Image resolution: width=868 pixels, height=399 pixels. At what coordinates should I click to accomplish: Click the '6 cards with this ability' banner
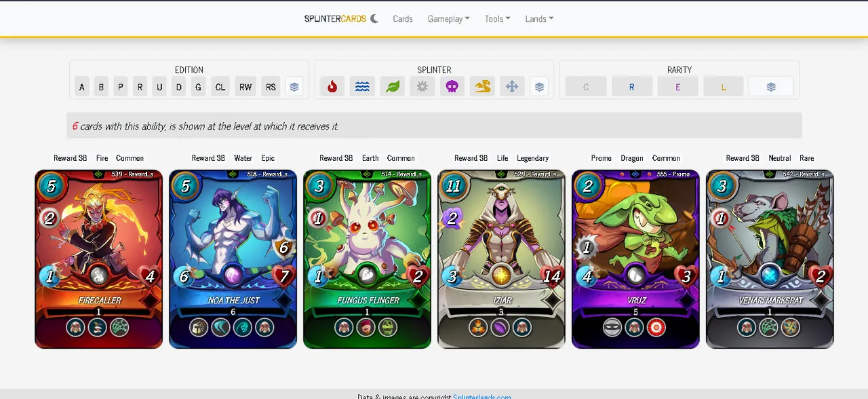tap(434, 126)
